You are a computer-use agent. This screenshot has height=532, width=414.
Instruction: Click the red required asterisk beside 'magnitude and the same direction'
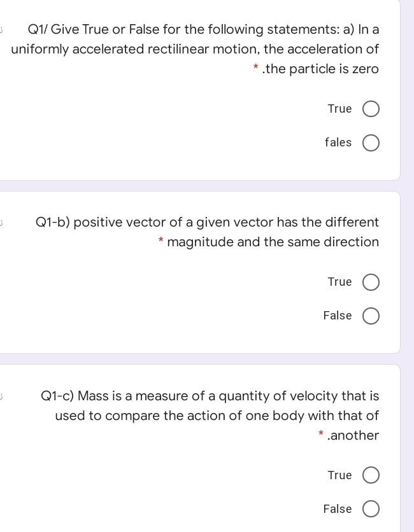coord(161,240)
